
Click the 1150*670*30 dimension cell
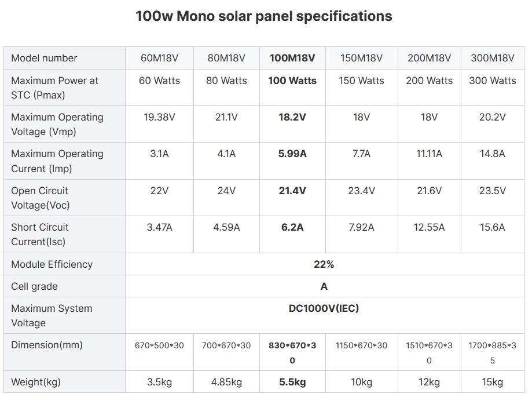(361, 345)
